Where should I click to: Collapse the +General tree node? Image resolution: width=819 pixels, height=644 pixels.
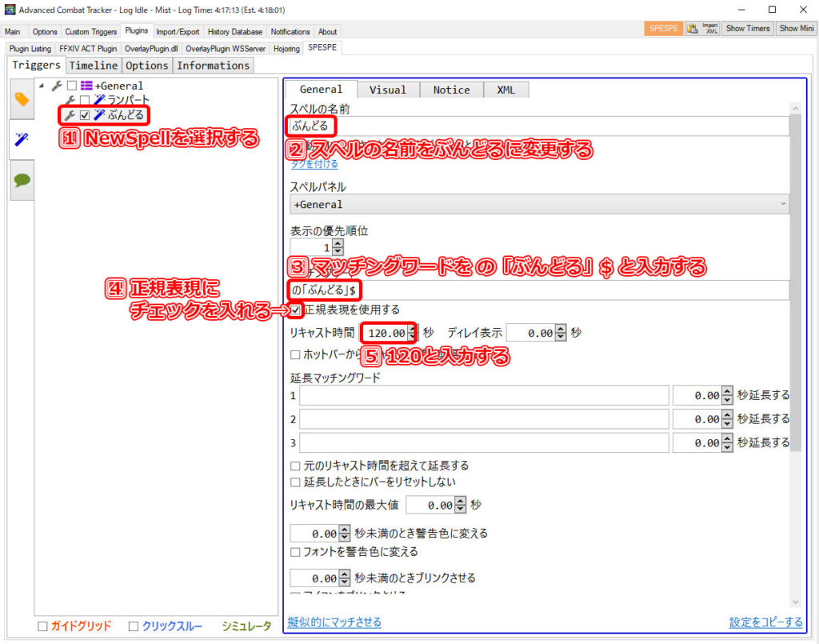point(42,86)
